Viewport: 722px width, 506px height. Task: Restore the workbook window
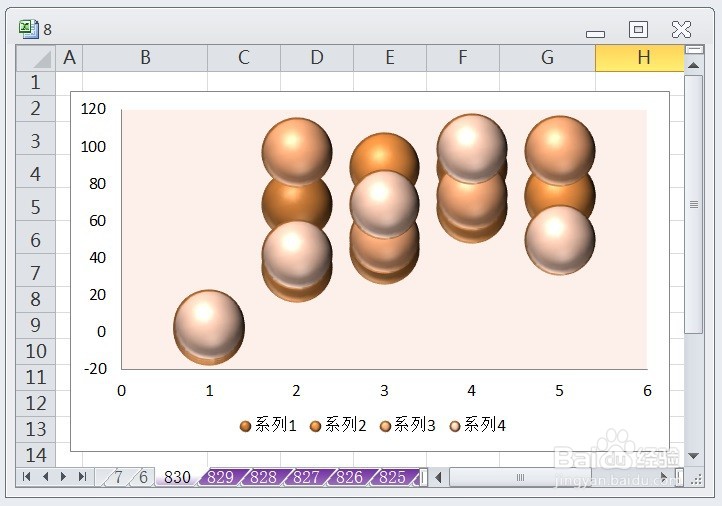(638, 29)
